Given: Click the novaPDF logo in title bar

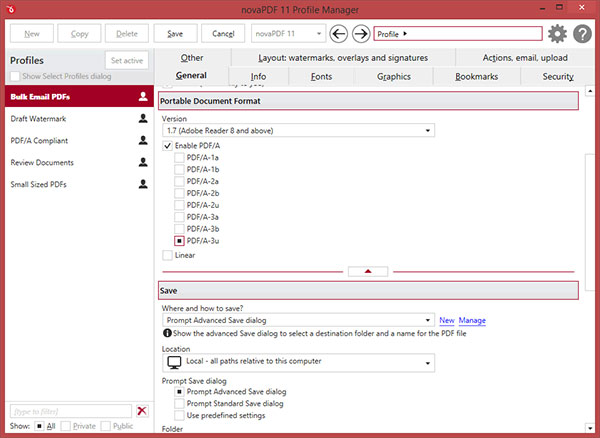Looking at the screenshot, I should coord(11,9).
